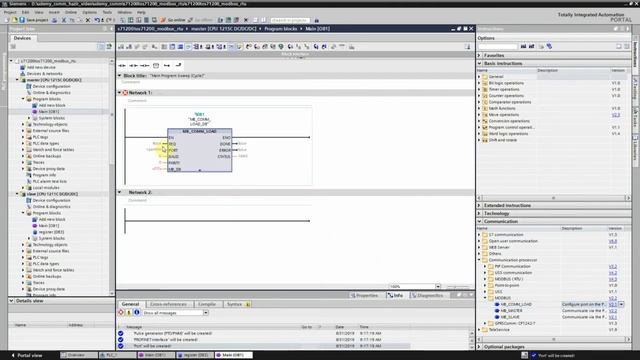
Task: Click the Print icon in main toolbar
Action: [54, 20]
